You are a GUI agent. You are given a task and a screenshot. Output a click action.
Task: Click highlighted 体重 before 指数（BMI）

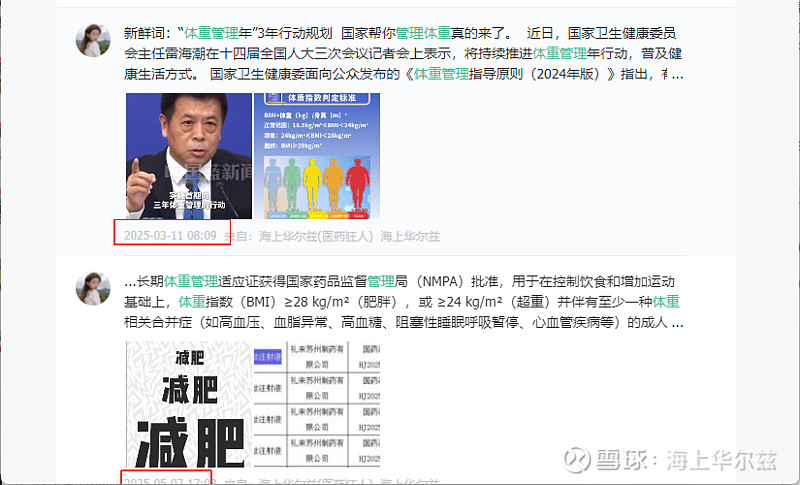[192, 302]
